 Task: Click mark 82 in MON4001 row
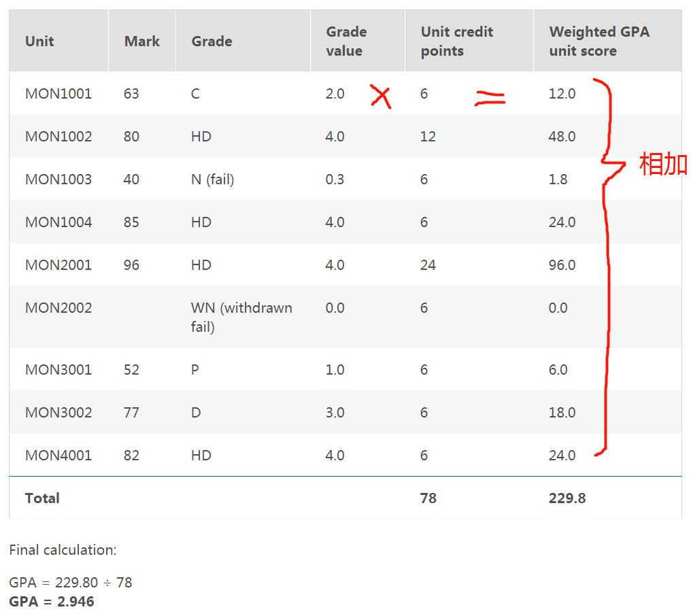(131, 456)
